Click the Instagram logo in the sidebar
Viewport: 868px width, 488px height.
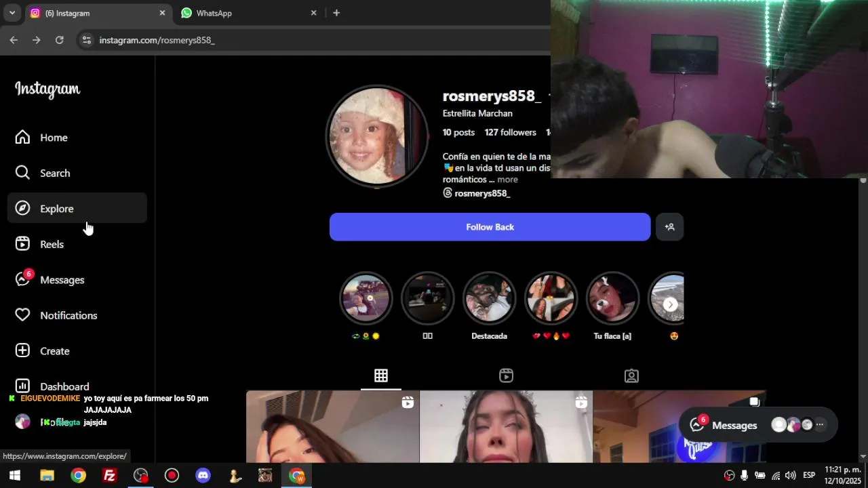(47, 89)
